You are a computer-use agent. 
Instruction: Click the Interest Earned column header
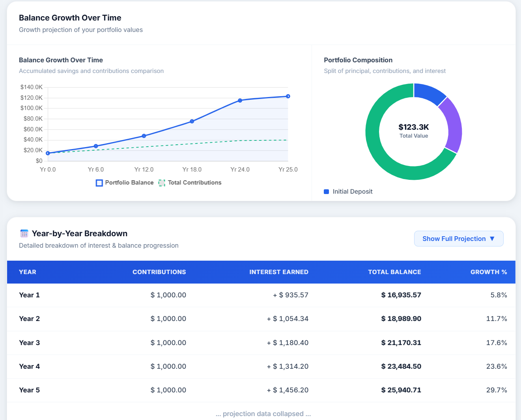pyautogui.click(x=279, y=272)
